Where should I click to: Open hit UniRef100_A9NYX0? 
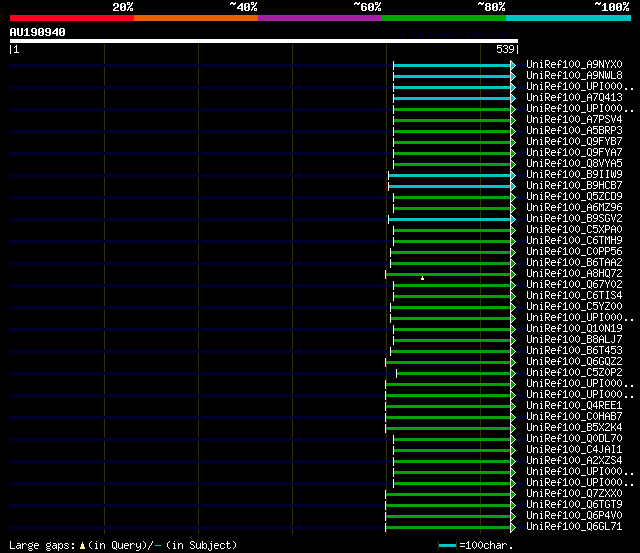click(x=574, y=64)
